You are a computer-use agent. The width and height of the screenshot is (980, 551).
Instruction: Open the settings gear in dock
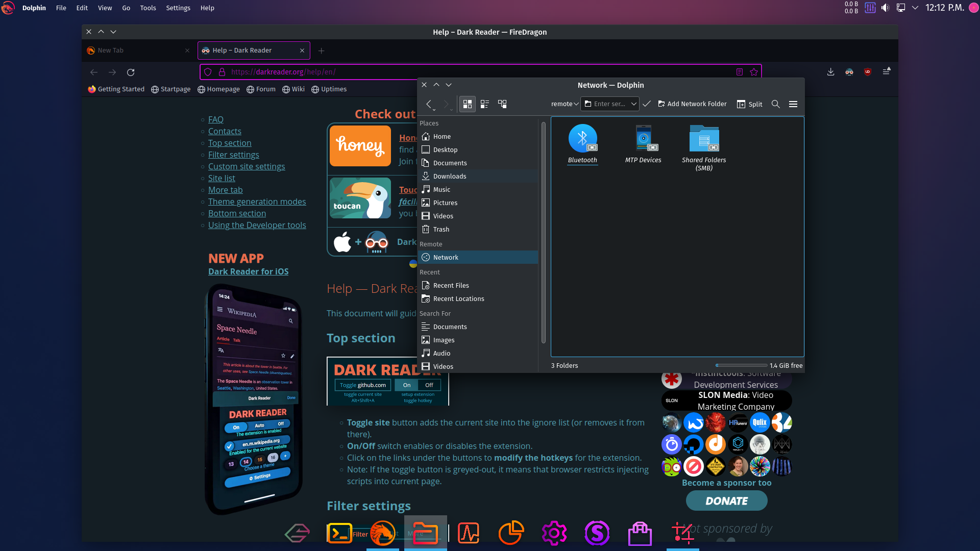click(x=554, y=533)
